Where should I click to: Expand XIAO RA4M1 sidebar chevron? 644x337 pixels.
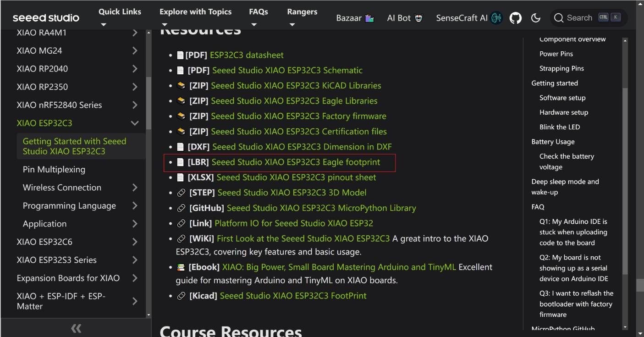(x=135, y=33)
